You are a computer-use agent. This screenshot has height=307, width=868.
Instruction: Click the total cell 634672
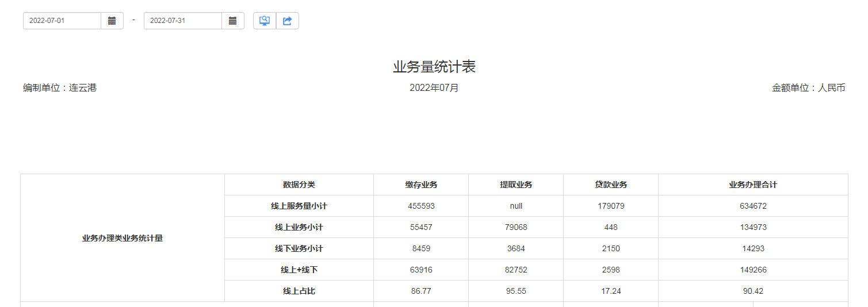[753, 206]
